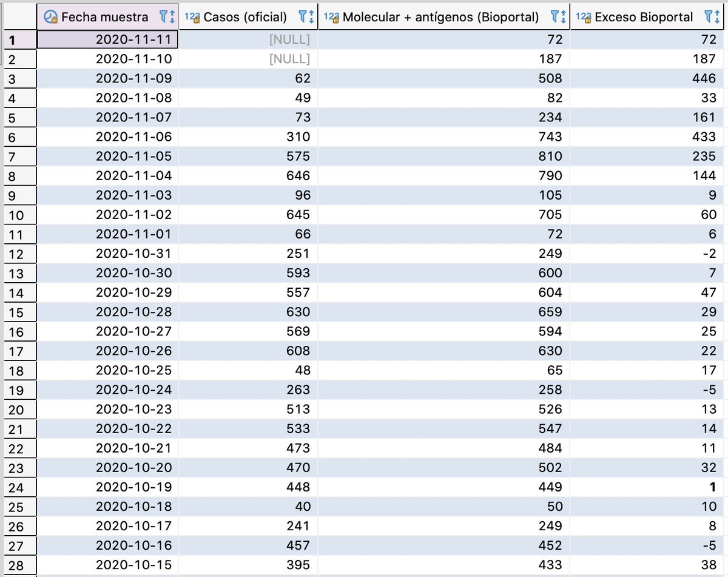This screenshot has width=728, height=577.
Task: Click the Molecular value 790
Action: pos(444,176)
